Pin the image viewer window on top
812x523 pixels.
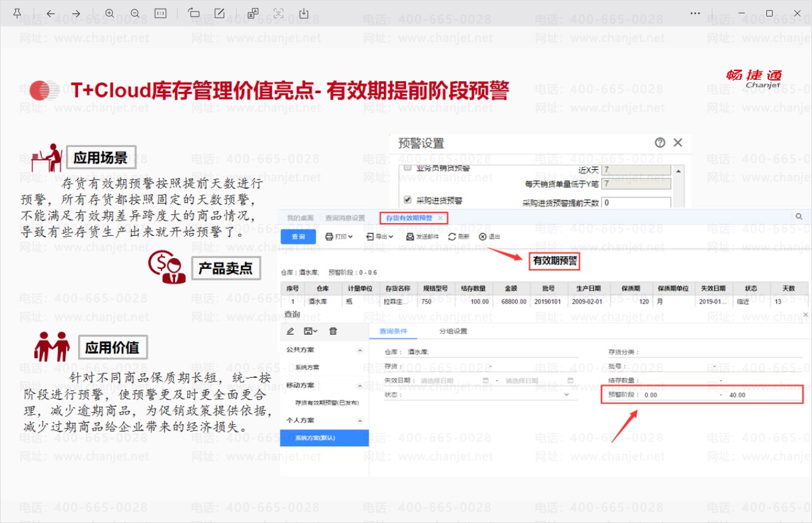click(17, 13)
